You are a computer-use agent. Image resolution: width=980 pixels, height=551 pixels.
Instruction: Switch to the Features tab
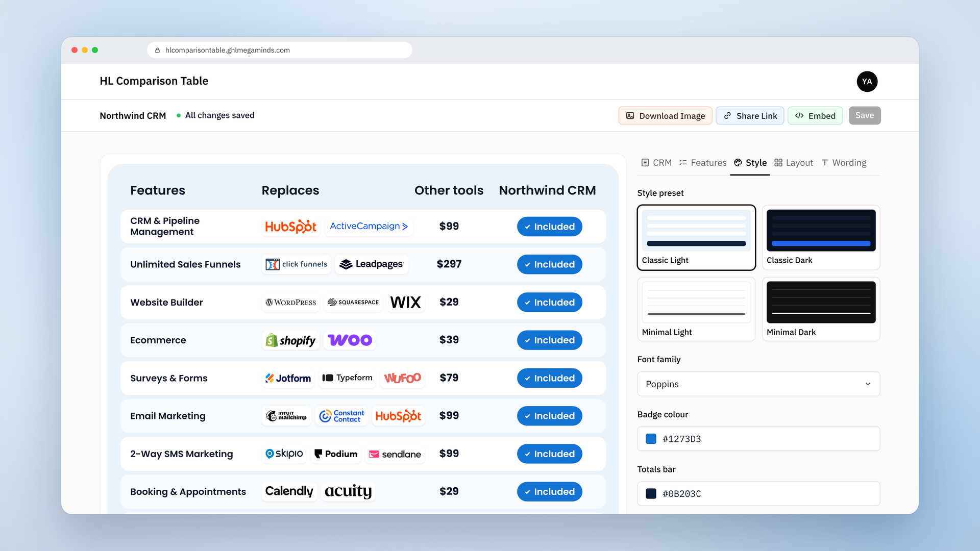pos(703,163)
